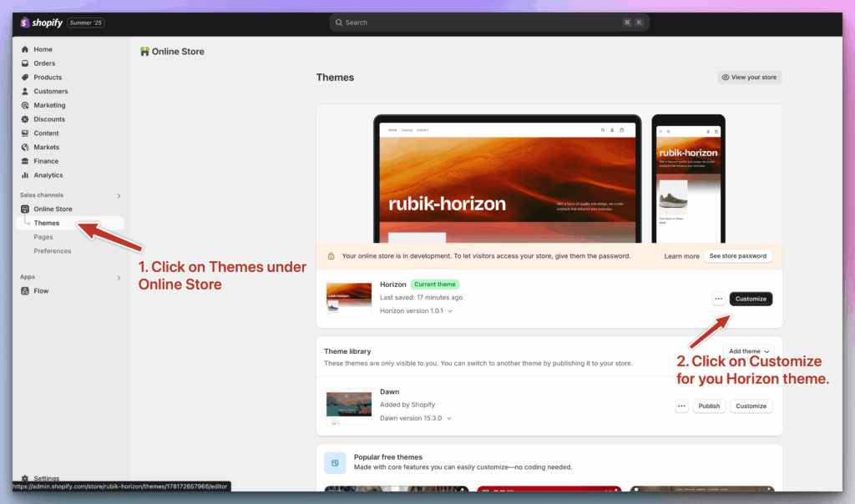The height and width of the screenshot is (504, 855).
Task: Click the Flow app icon
Action: [25, 291]
